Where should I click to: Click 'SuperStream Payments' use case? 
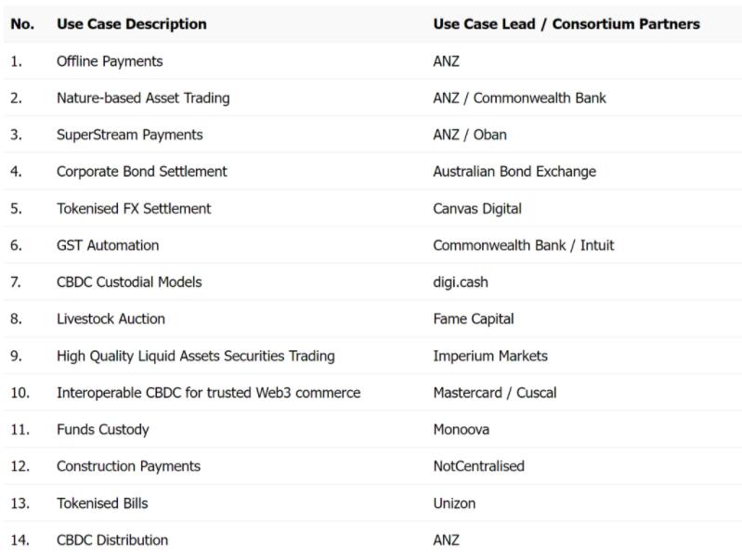tap(130, 135)
